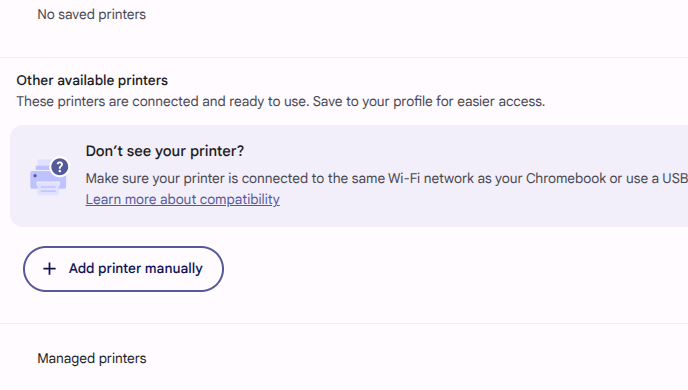Click the No saved printers message
Image resolution: width=688 pixels, height=390 pixels.
(92, 14)
